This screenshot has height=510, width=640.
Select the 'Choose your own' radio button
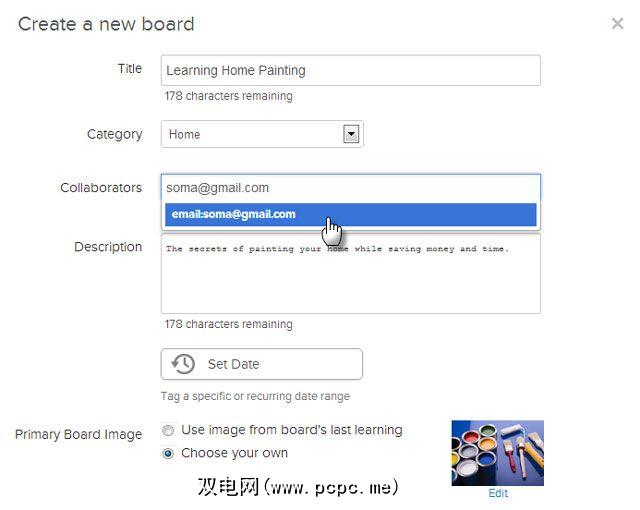click(168, 453)
